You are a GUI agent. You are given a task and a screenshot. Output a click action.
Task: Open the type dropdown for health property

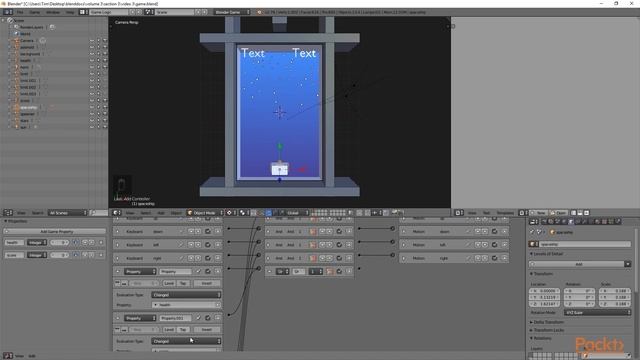[x=37, y=242]
